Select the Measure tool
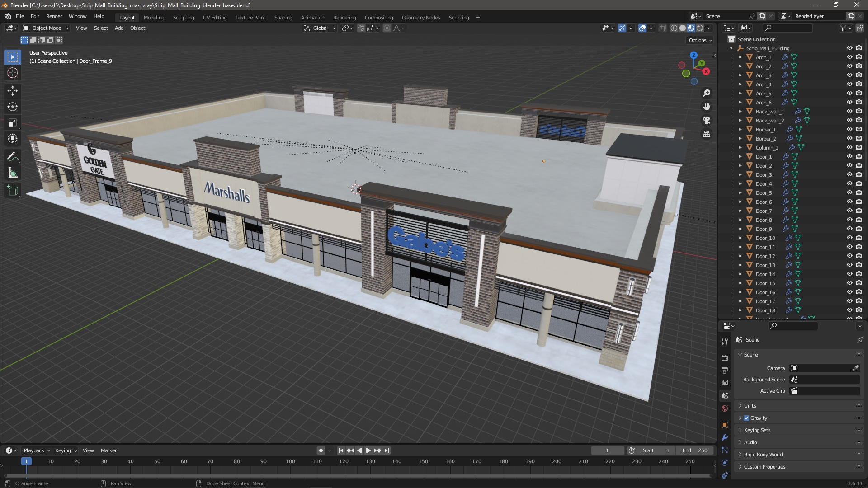Screen dimensions: 868x488 (x=13, y=173)
